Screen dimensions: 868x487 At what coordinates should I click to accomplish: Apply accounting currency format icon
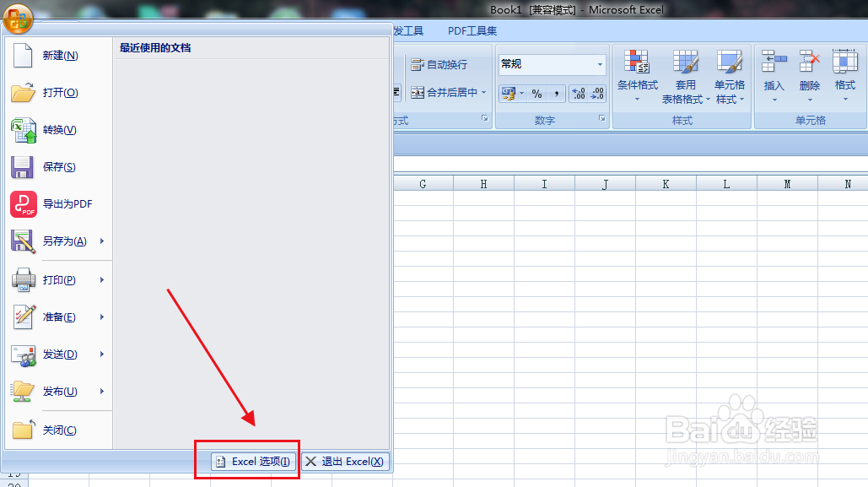click(508, 94)
